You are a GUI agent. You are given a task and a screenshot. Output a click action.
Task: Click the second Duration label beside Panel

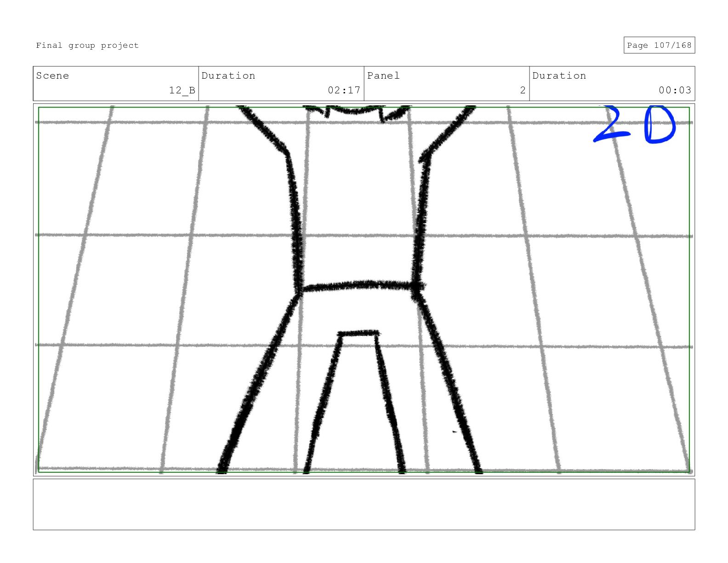click(x=559, y=75)
